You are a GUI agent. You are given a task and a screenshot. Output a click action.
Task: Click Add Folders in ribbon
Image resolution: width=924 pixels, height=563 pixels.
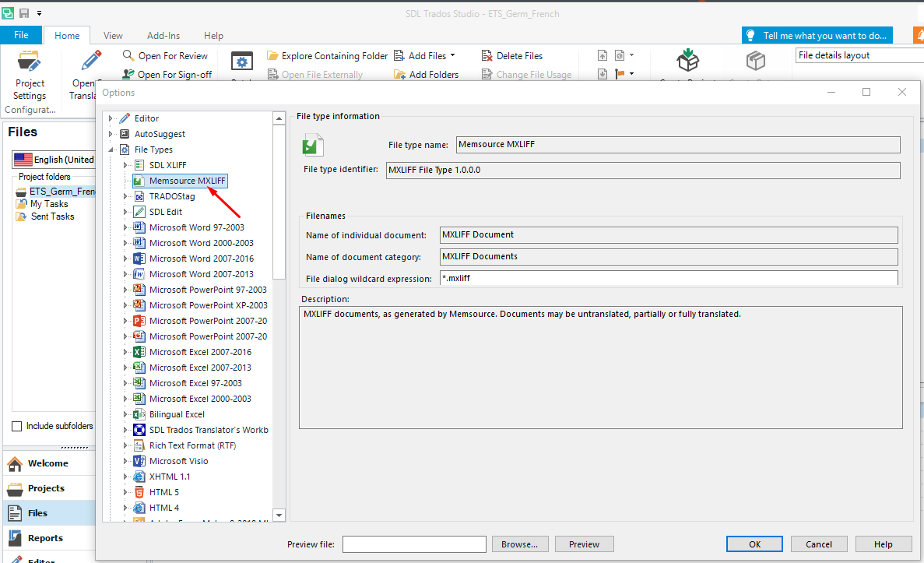[x=426, y=74]
